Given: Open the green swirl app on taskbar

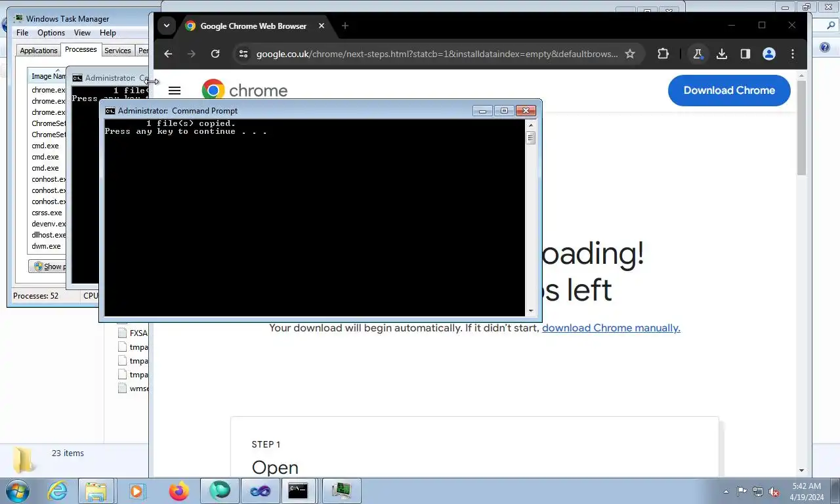Looking at the screenshot, I should (x=219, y=491).
